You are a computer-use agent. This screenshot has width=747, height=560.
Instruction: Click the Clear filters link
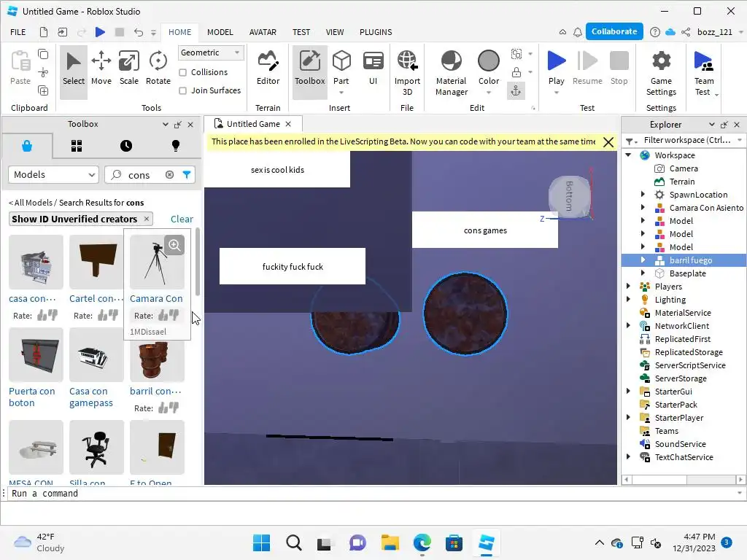(182, 219)
